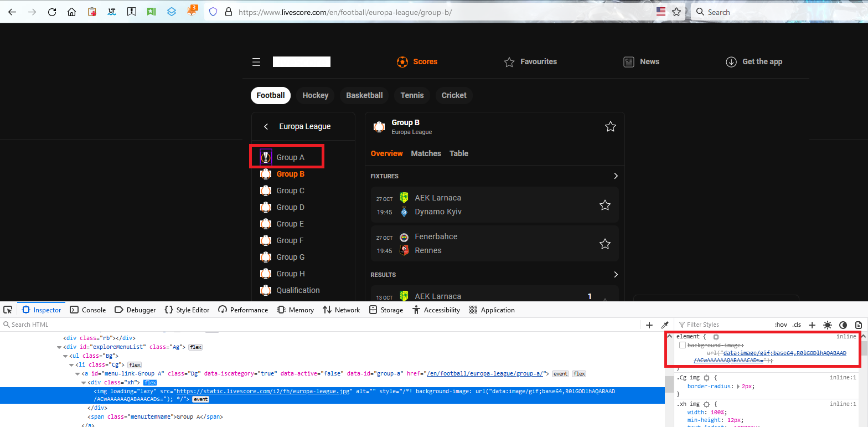Highlight elements matching .Cg img selector
868x427 pixels.
(x=706, y=378)
